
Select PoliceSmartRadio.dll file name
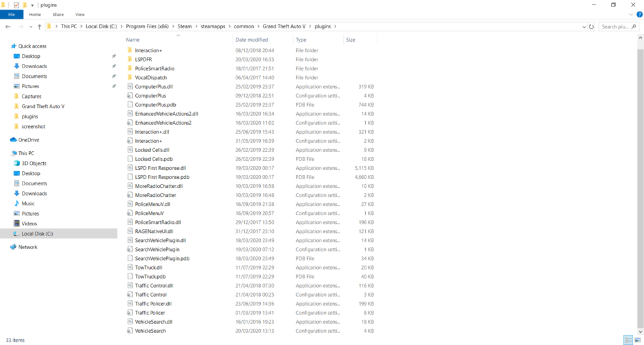[158, 222]
